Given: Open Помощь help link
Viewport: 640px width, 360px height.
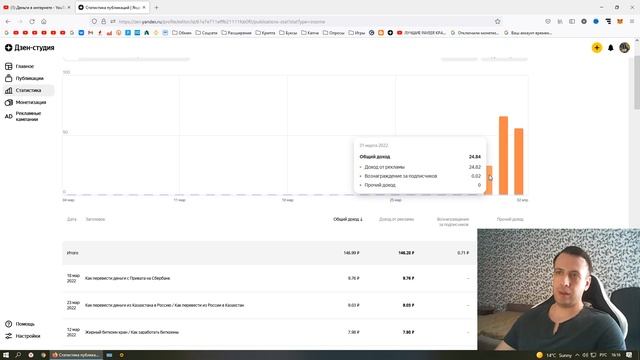Looking at the screenshot, I should [x=25, y=324].
